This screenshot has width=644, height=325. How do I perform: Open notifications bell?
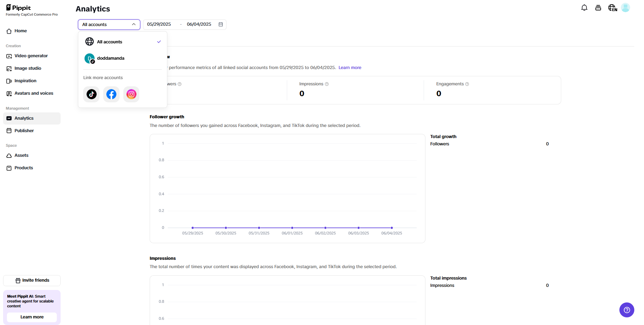[x=584, y=8]
